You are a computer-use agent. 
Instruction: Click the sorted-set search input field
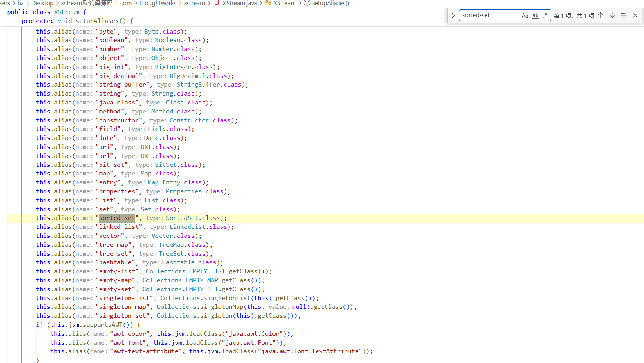[490, 15]
